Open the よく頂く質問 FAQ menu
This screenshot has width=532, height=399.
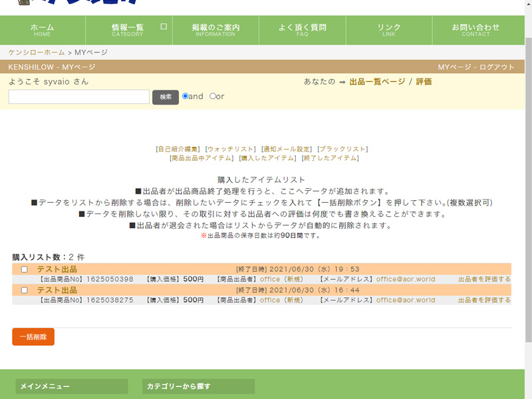(x=302, y=29)
